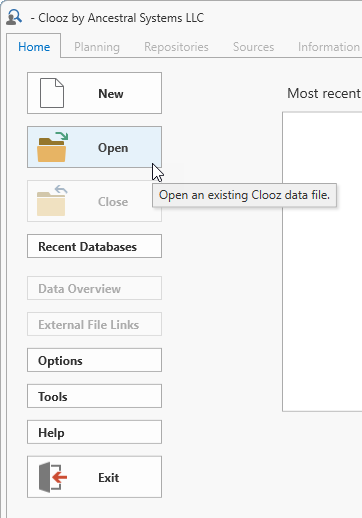Click the Exit text label
This screenshot has height=518, width=362.
tap(108, 477)
